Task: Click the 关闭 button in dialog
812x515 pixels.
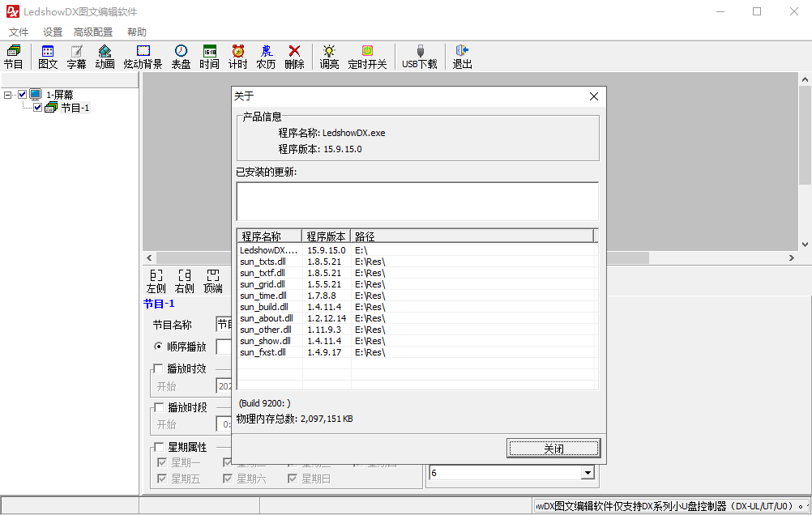Action: [x=553, y=448]
